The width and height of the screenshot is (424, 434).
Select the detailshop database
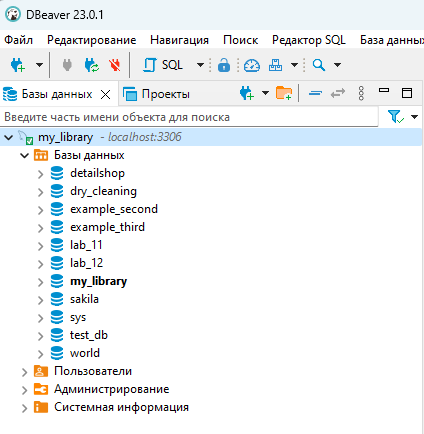coord(97,173)
